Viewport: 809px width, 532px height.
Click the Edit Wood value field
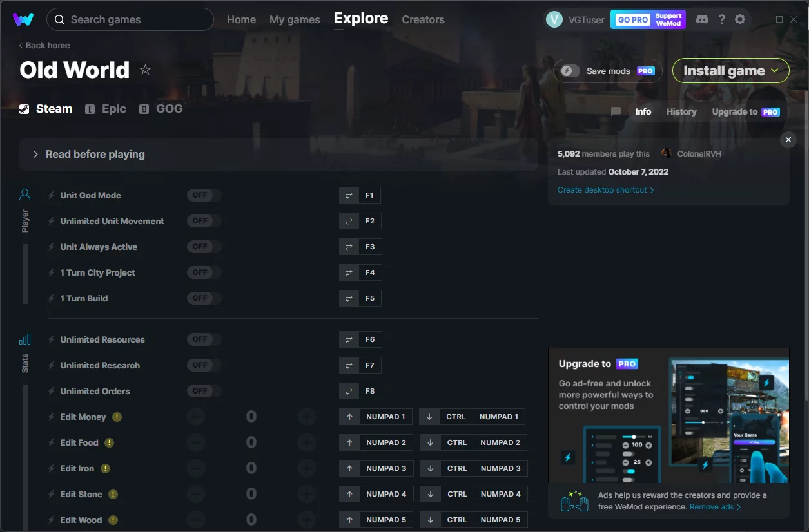(x=251, y=520)
